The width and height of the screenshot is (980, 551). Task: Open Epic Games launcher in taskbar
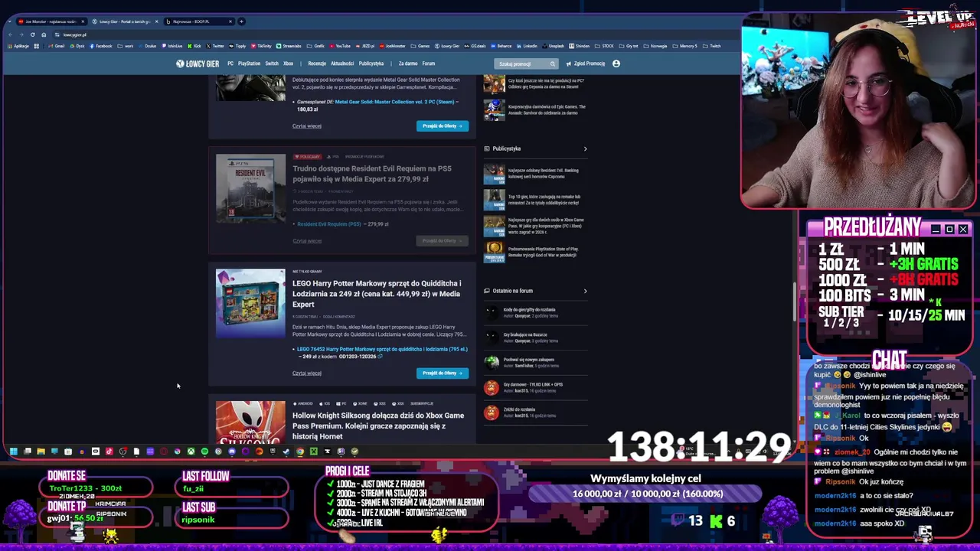coord(273,452)
